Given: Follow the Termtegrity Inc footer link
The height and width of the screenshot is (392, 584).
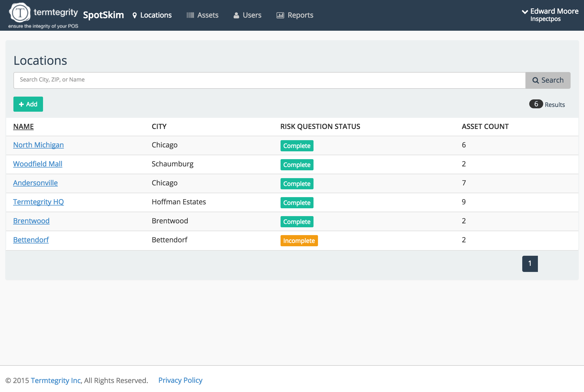Looking at the screenshot, I should tap(56, 381).
